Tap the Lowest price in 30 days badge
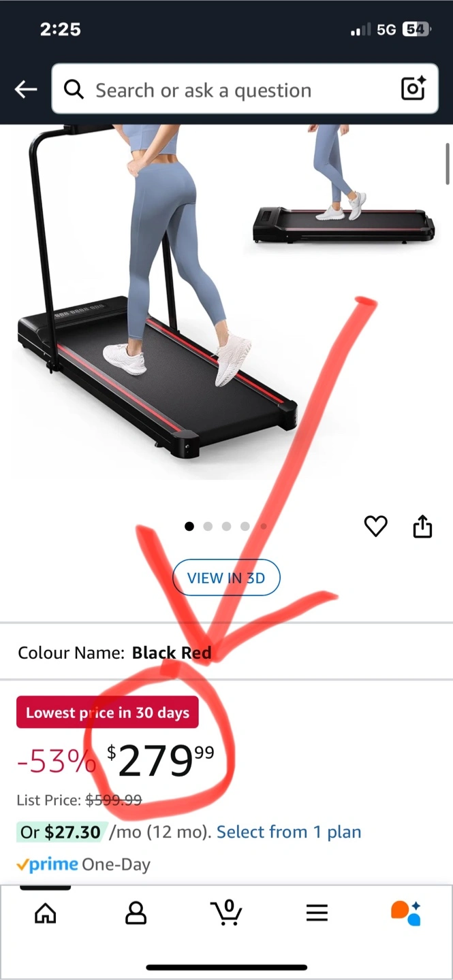453x980 pixels. click(x=108, y=713)
